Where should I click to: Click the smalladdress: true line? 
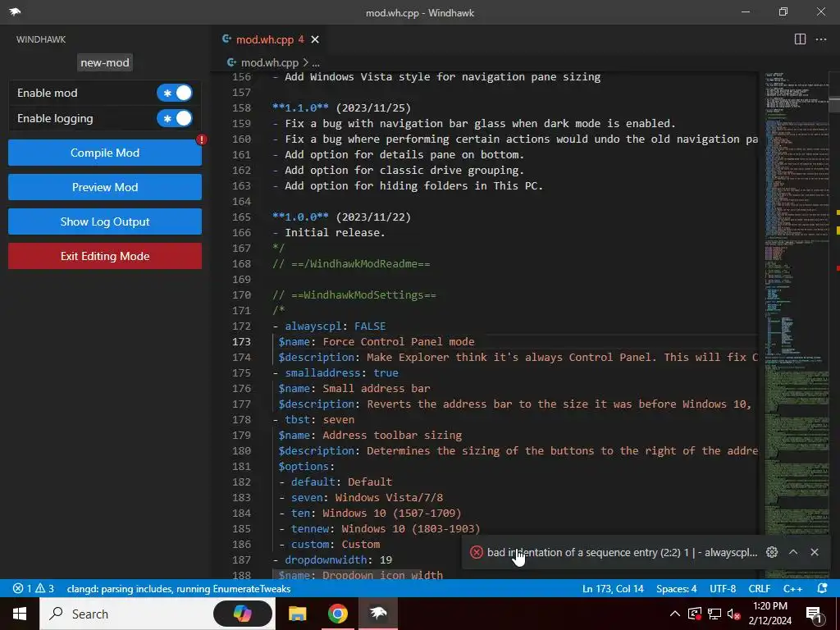336,373
